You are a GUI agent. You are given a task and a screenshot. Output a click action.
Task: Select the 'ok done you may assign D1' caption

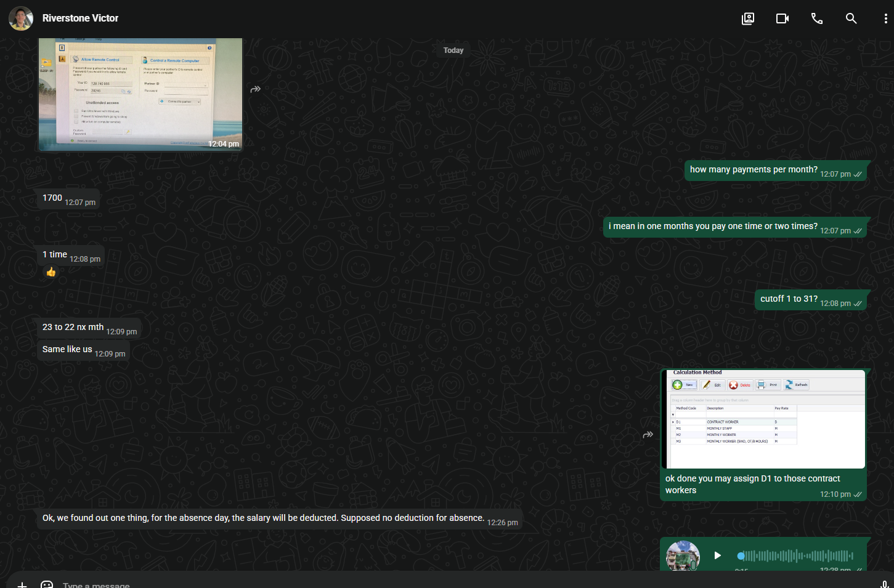[753, 484]
